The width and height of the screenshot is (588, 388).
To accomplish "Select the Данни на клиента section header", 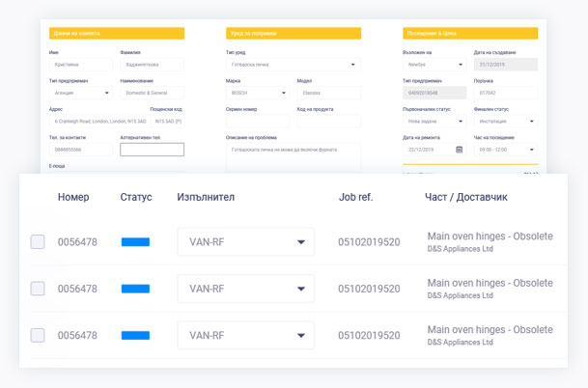I will point(117,33).
